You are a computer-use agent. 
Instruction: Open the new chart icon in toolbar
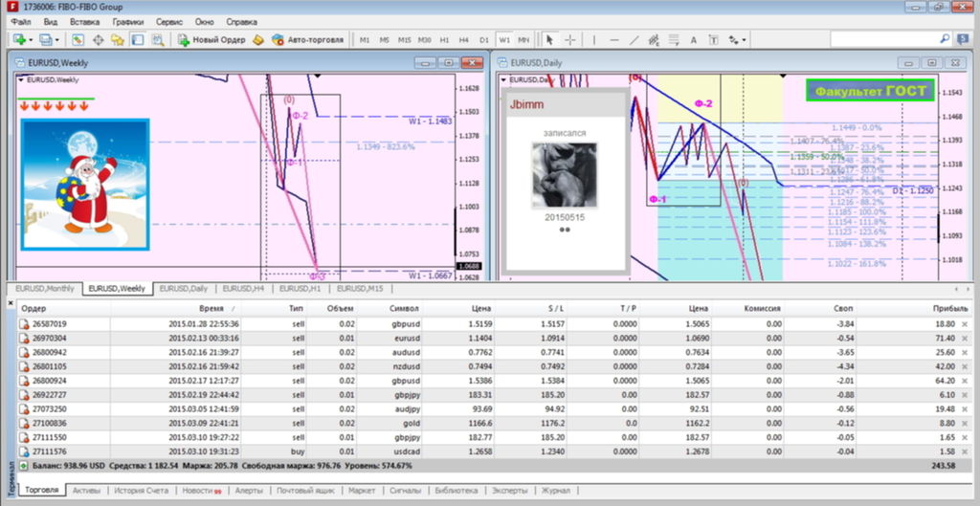[19, 40]
